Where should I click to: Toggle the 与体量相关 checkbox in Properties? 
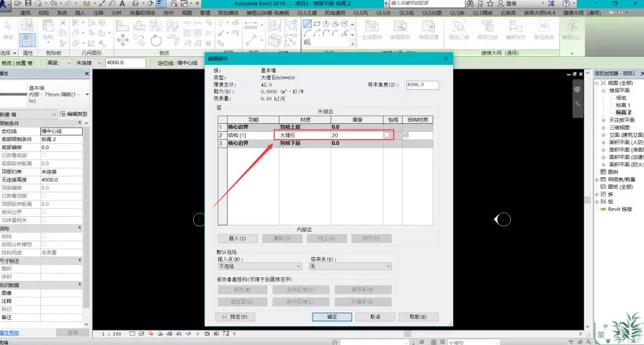point(44,220)
